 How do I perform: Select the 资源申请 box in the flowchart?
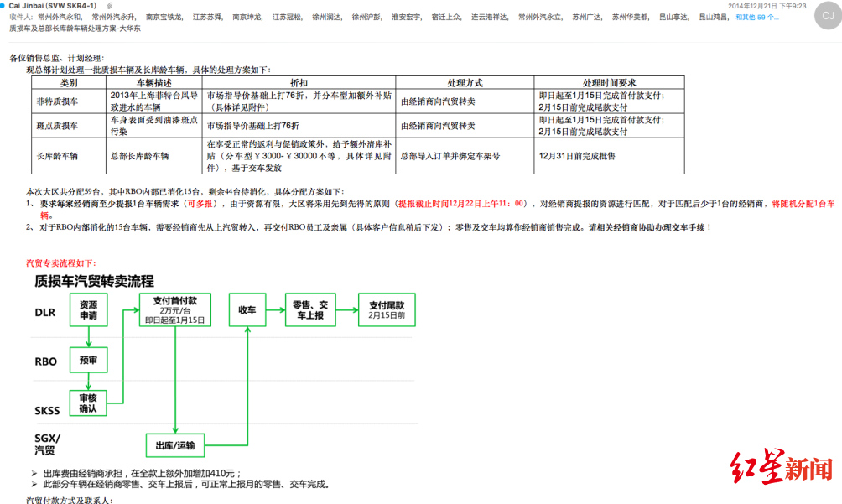pos(87,310)
